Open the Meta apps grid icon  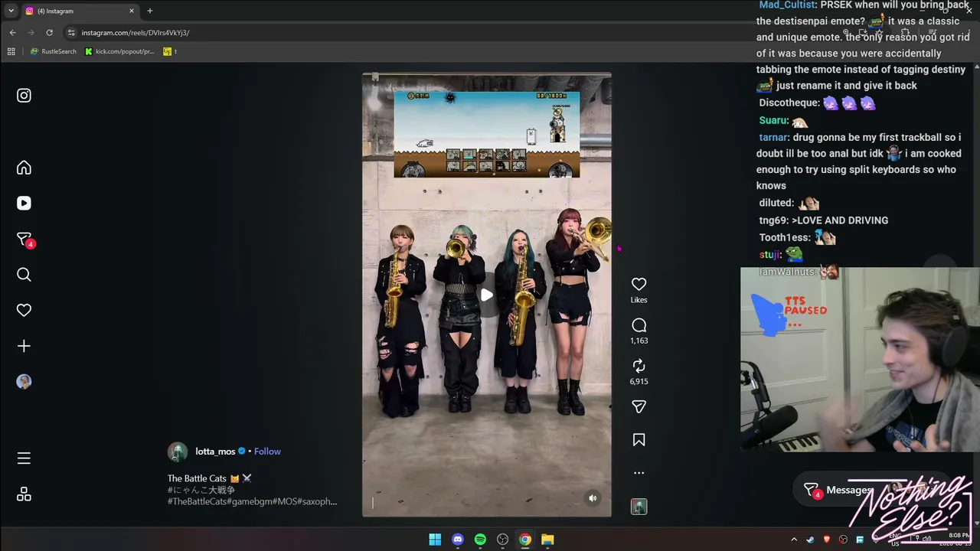click(x=24, y=494)
